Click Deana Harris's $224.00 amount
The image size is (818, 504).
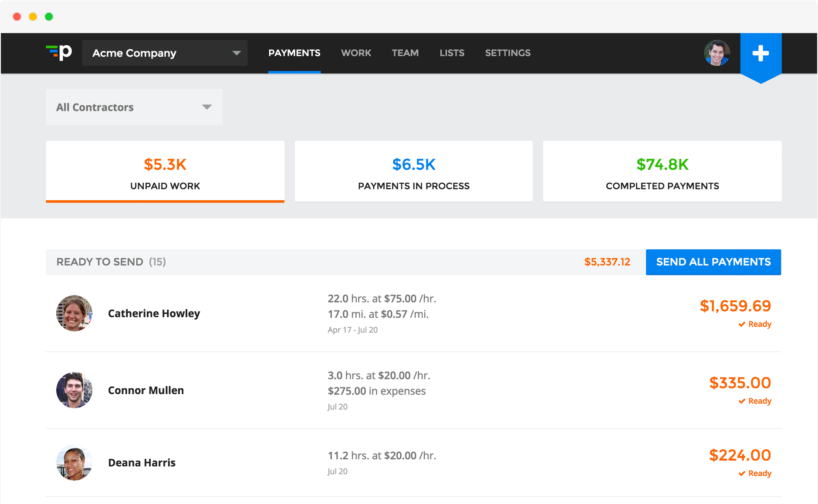click(740, 455)
